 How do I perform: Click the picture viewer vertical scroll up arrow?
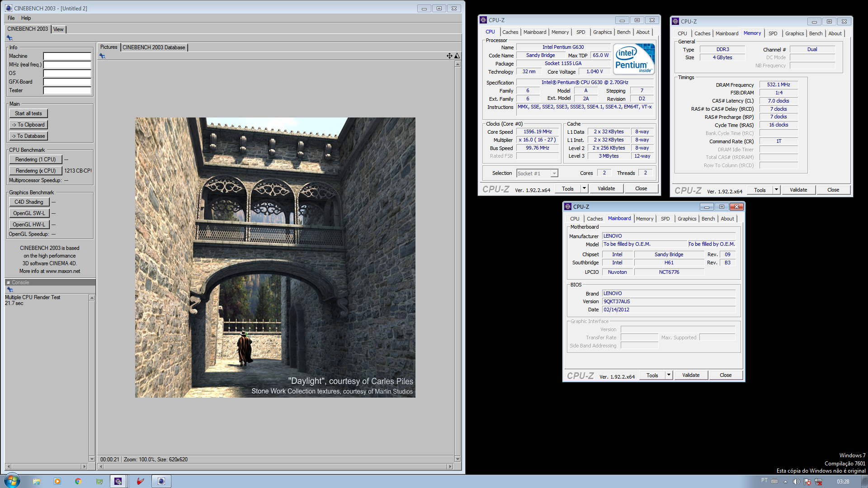(x=458, y=64)
